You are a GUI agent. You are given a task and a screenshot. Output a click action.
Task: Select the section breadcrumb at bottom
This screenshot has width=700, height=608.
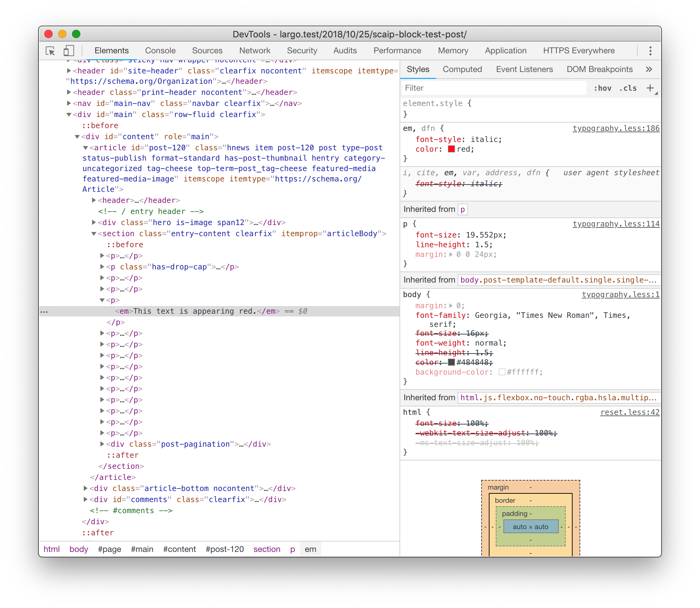point(267,549)
